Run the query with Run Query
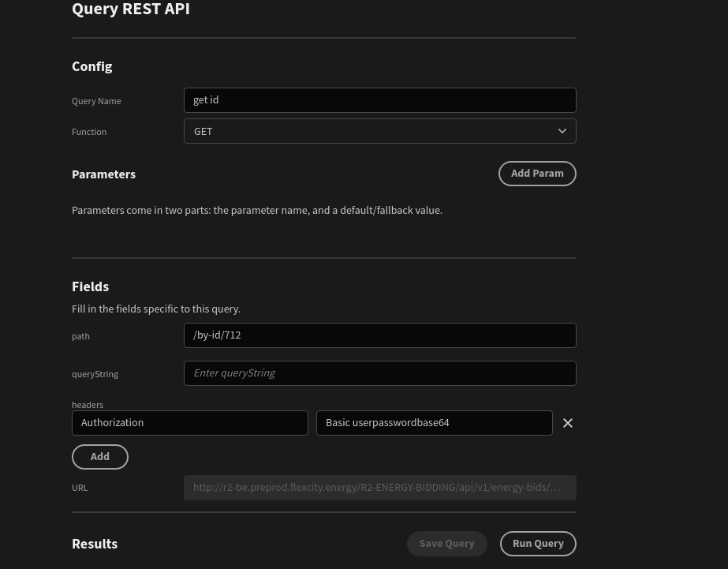 (x=538, y=544)
